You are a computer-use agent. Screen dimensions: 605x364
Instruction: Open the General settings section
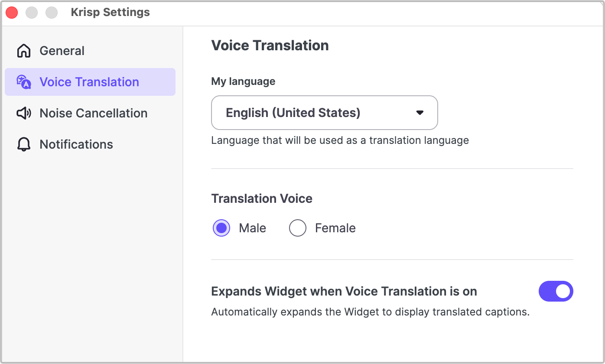tap(62, 51)
